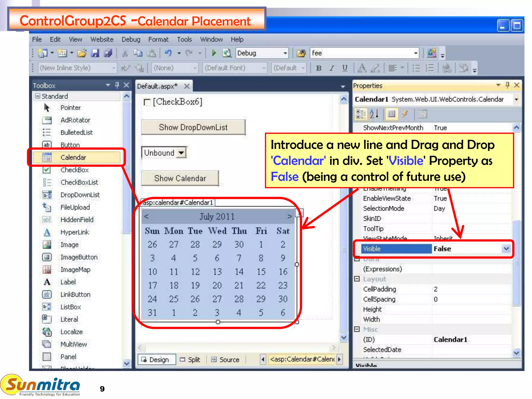This screenshot has width=532, height=399.
Task: Switch to Source view tab
Action: 225,360
